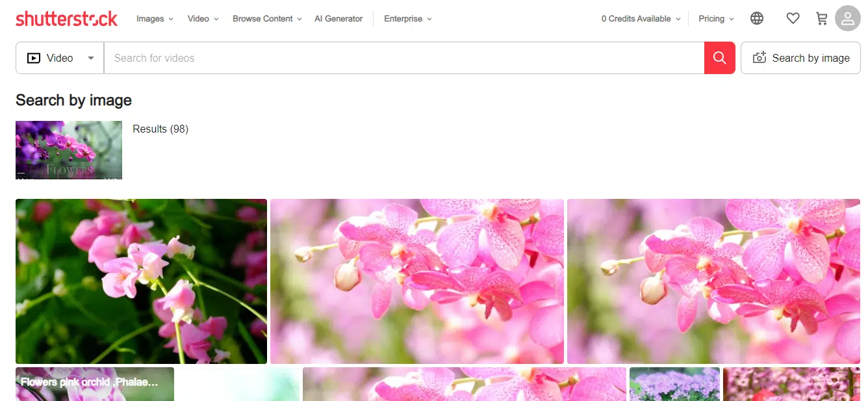Open the Video navigation menu
The width and height of the screenshot is (868, 401).
[x=203, y=19]
